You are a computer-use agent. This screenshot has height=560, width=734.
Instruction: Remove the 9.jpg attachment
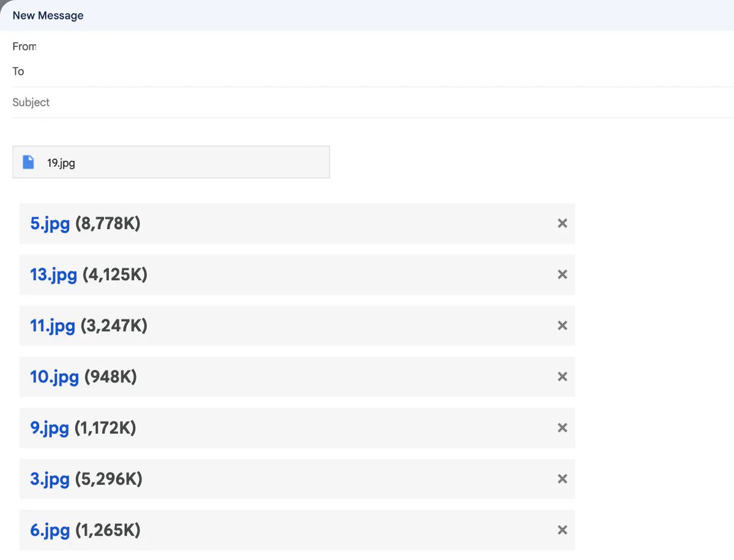pyautogui.click(x=562, y=428)
